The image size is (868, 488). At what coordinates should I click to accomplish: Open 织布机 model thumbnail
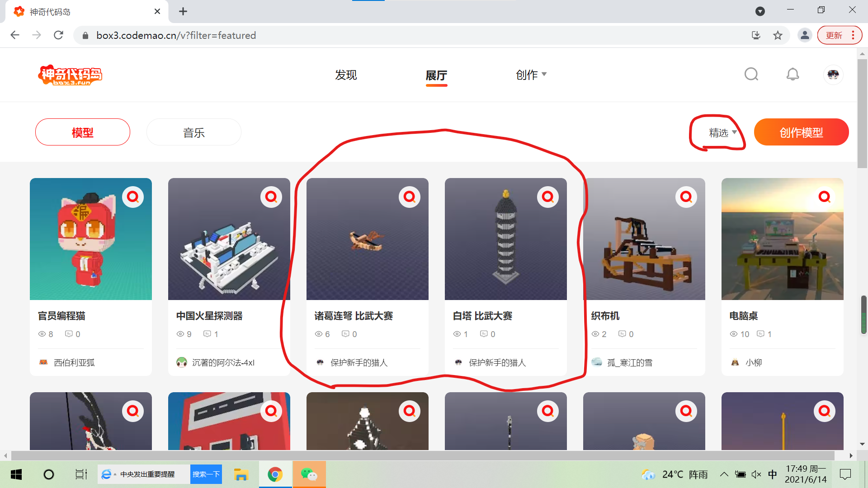(644, 239)
